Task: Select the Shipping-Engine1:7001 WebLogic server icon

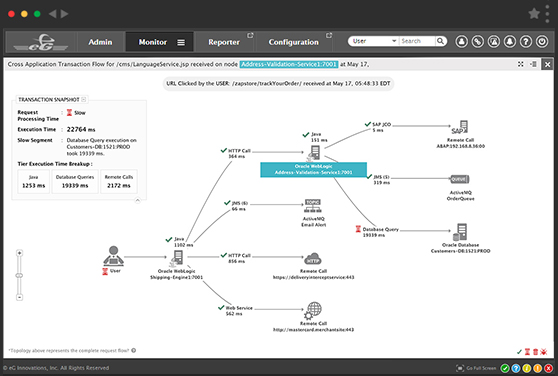Action: [177, 258]
